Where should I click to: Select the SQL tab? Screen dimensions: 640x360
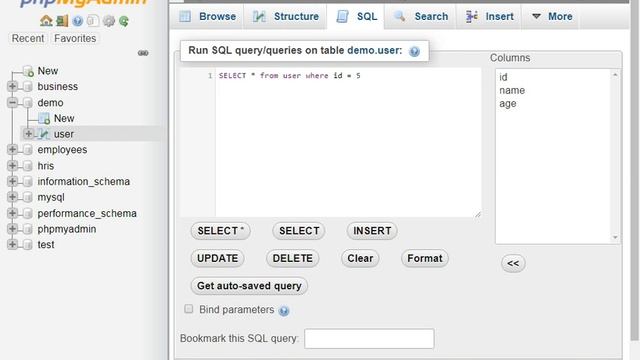click(x=356, y=16)
